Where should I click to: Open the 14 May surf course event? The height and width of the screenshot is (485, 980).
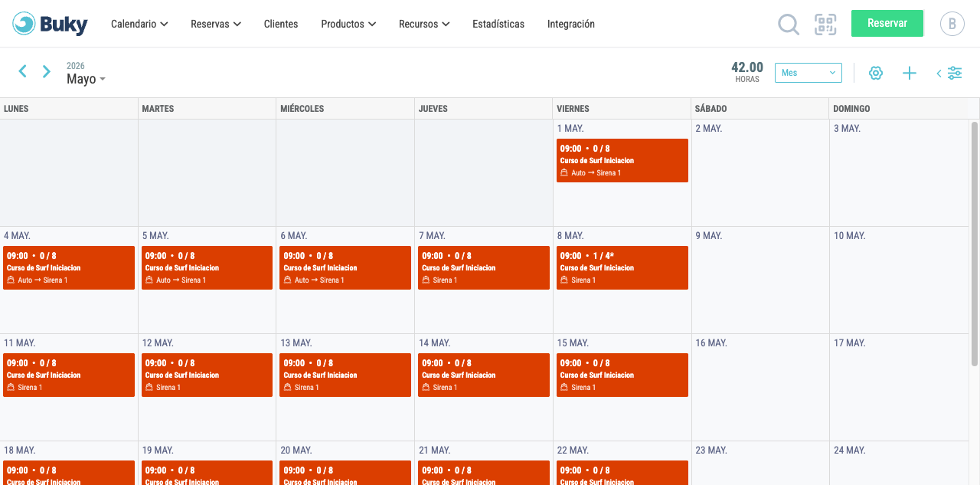(x=484, y=375)
